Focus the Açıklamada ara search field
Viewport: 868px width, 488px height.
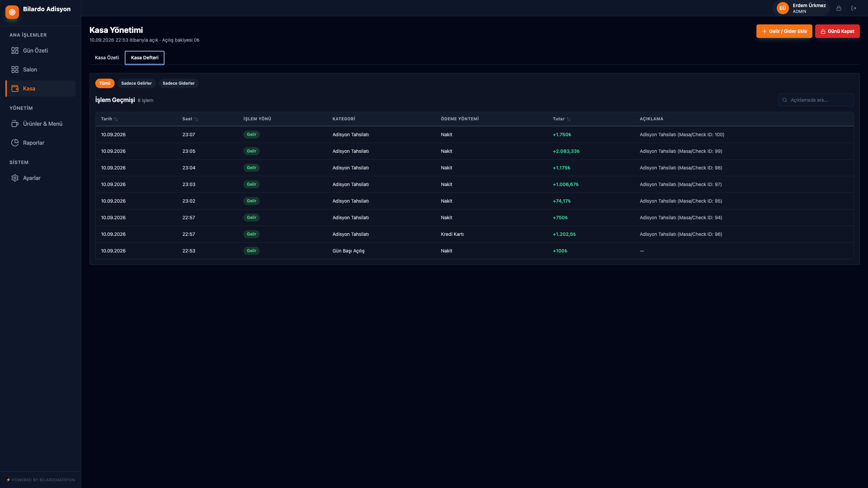coord(816,100)
